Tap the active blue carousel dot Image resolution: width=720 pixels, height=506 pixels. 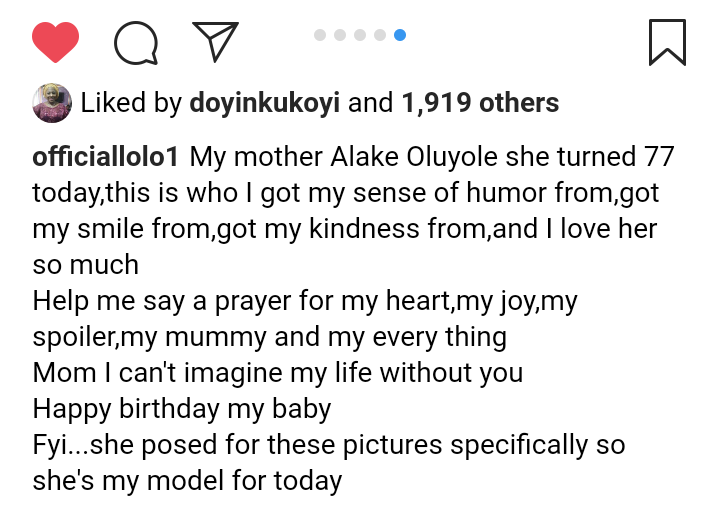[400, 35]
